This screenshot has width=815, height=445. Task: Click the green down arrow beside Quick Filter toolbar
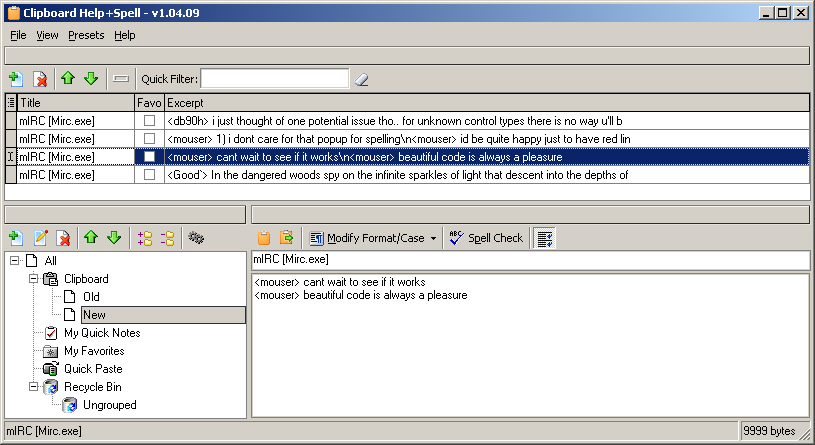(91, 78)
